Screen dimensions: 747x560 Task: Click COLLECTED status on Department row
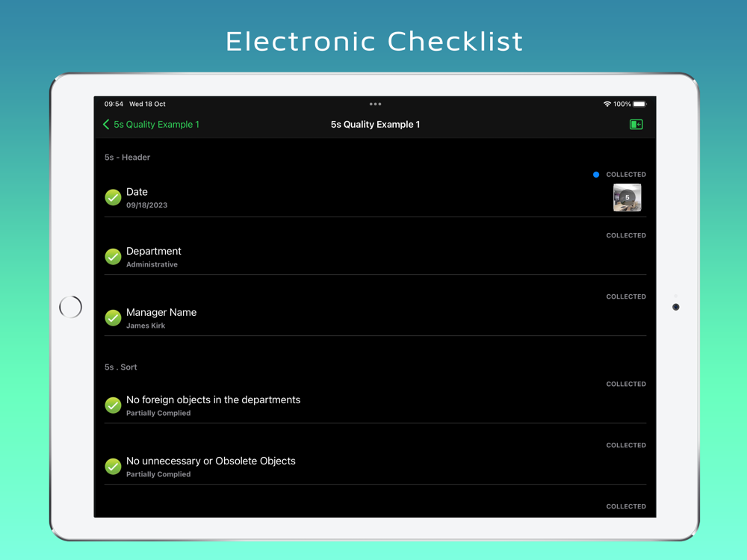point(626,236)
